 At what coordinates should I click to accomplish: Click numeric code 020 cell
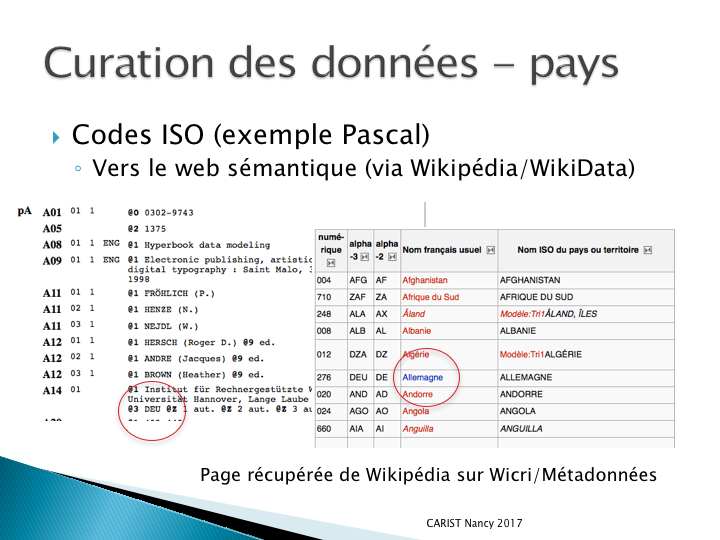pyautogui.click(x=331, y=394)
